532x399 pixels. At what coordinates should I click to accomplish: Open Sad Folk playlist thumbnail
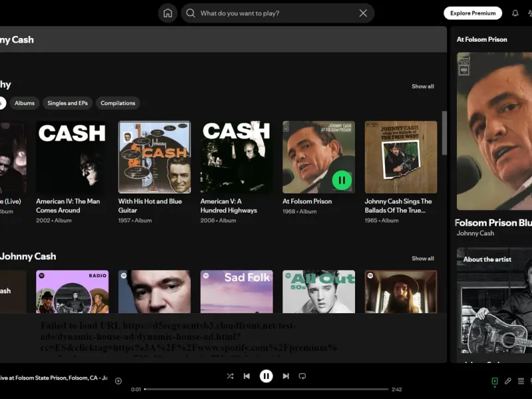click(237, 291)
